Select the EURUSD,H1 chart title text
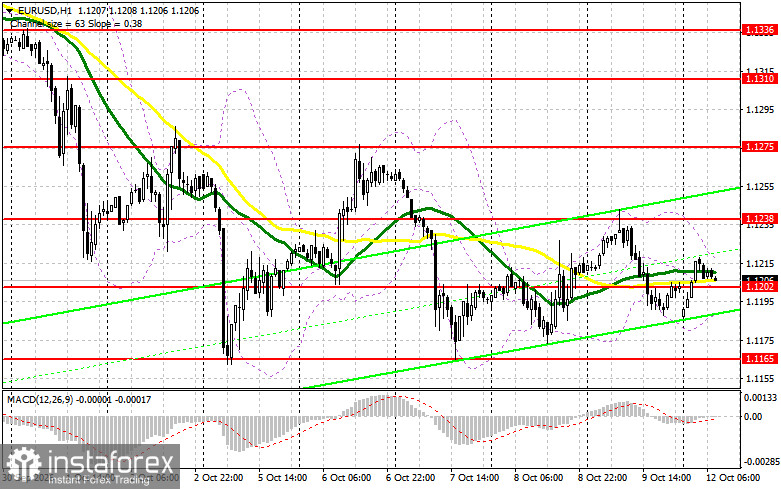Screen dimensions: 781x489 coord(45,10)
